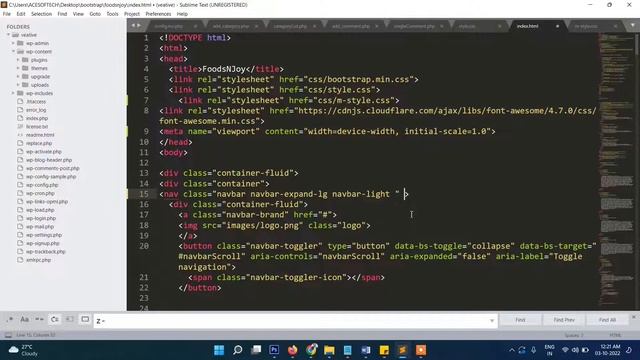The height and width of the screenshot is (360, 640).
Task: Expand the wp-admin folder
Action: 13,43
